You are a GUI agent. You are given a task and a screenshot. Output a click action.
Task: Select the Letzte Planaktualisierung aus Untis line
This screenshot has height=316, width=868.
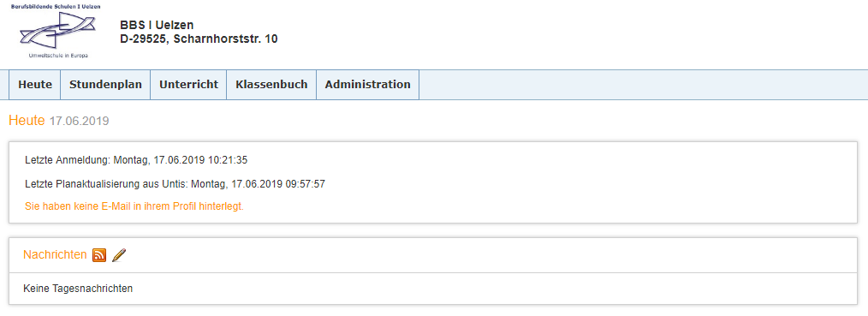pos(175,184)
